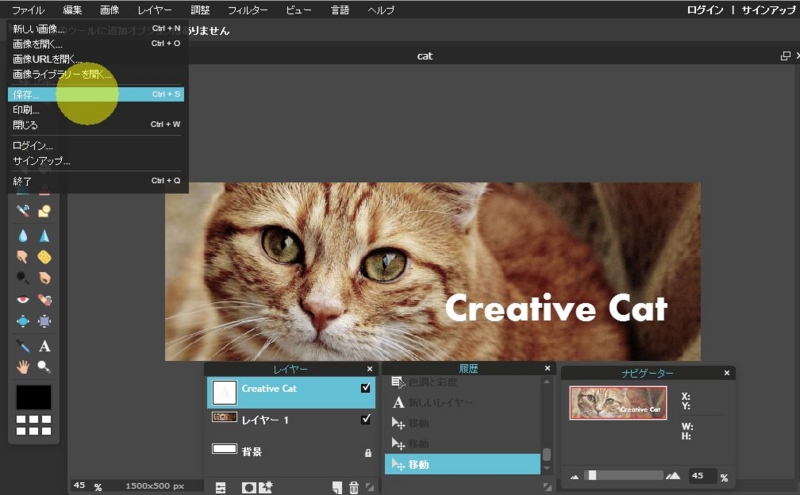The height and width of the screenshot is (495, 800).
Task: Select the highlighted 移動 history entry
Action: (462, 464)
